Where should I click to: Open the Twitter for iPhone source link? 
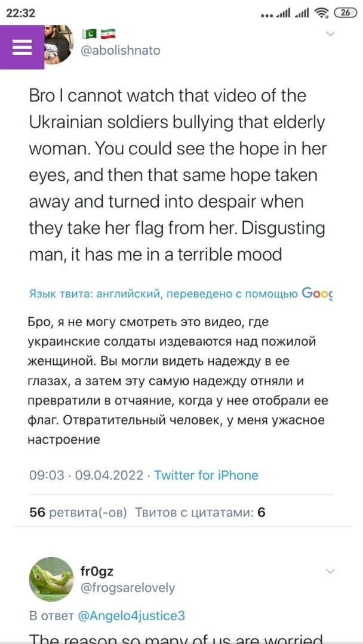tap(206, 475)
